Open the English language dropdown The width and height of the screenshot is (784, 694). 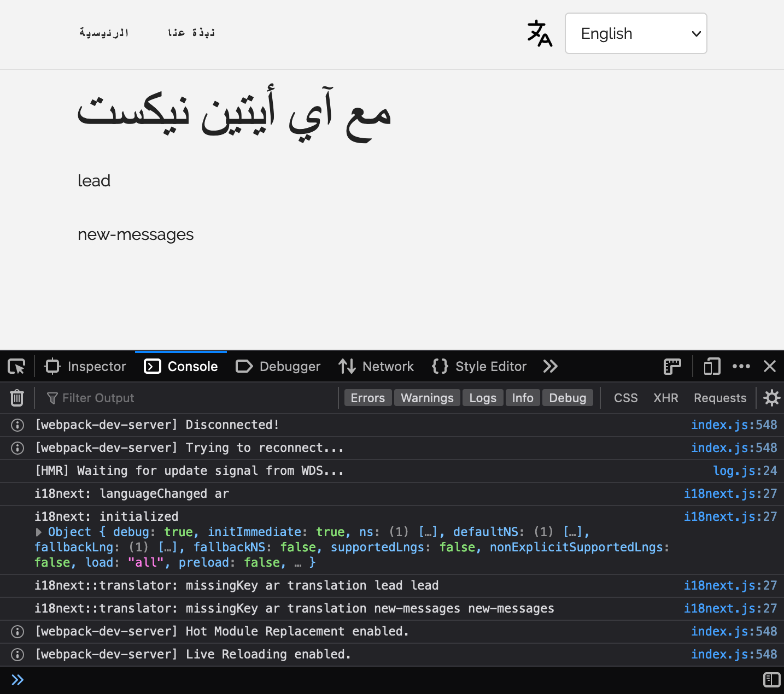click(x=636, y=33)
